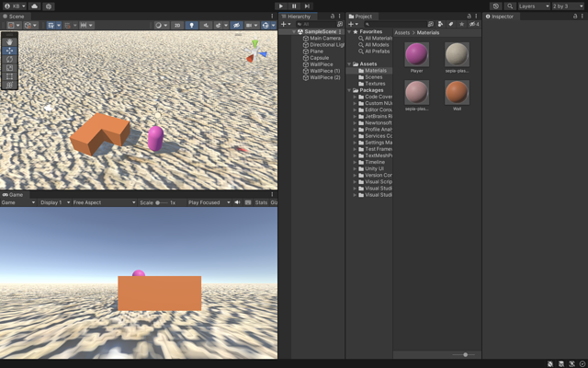Open the Scene camera settings icon

pyautogui.click(x=249, y=25)
